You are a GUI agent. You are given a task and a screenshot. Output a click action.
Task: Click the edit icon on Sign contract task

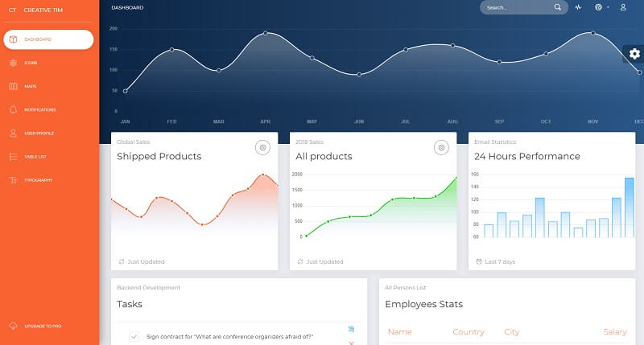(351, 330)
